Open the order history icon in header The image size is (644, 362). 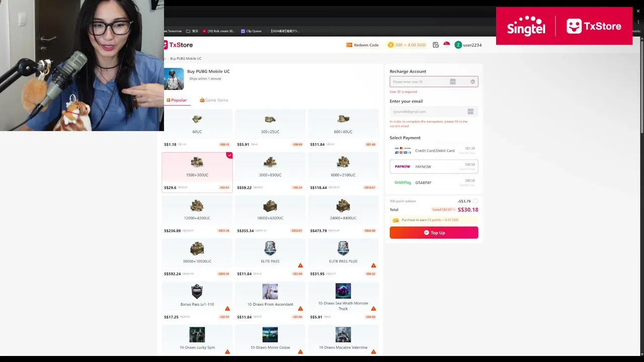tap(436, 45)
